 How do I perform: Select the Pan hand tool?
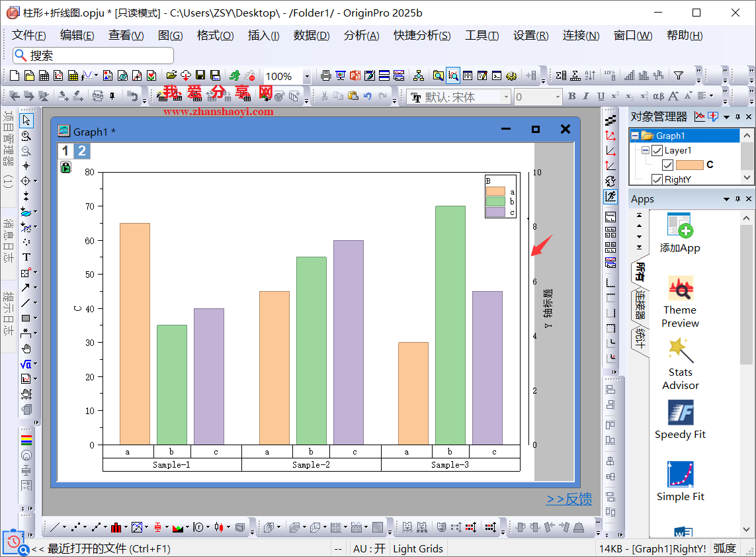click(26, 349)
